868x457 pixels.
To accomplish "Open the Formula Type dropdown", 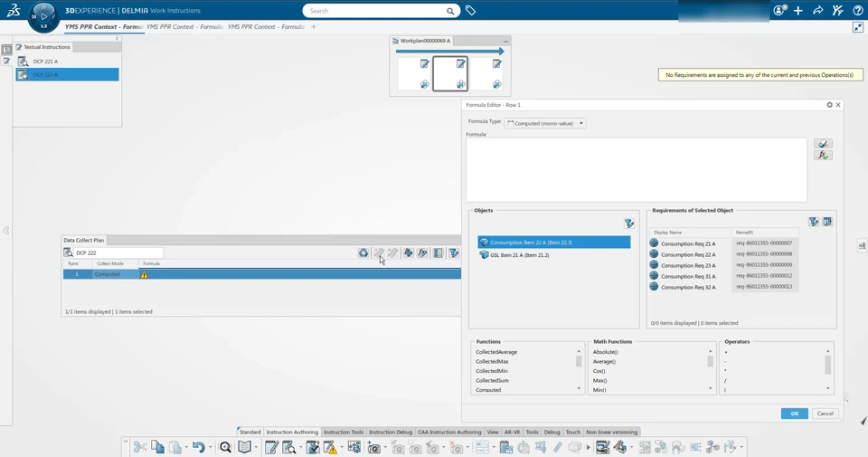I will pos(545,123).
